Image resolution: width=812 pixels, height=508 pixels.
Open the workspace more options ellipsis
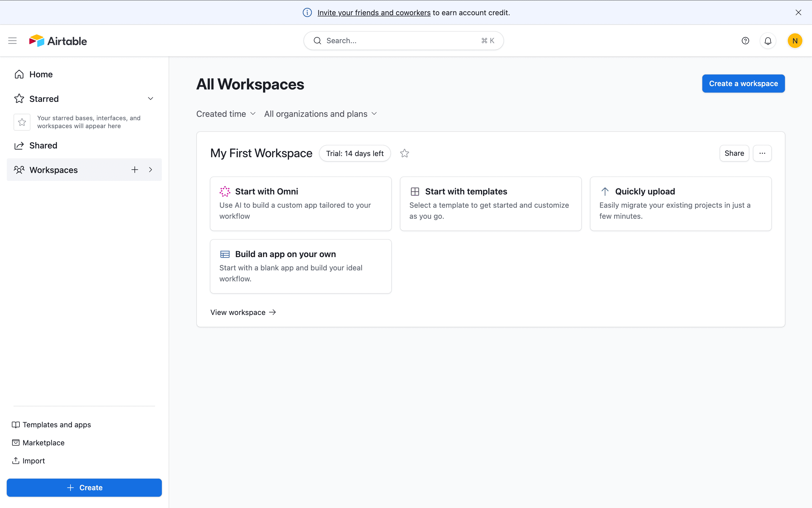coord(762,153)
